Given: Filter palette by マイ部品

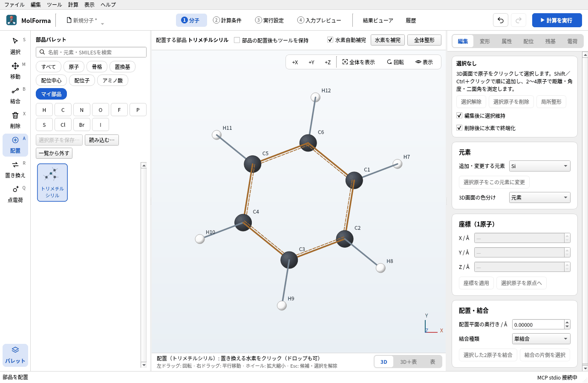Looking at the screenshot, I should pyautogui.click(x=52, y=94).
